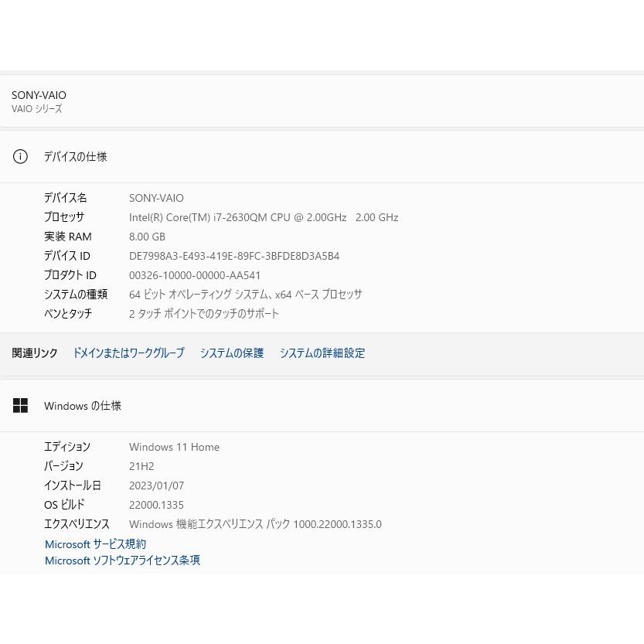Open Microsoft ソフトウェアライセンス条項
The height and width of the screenshot is (644, 644).
122,560
